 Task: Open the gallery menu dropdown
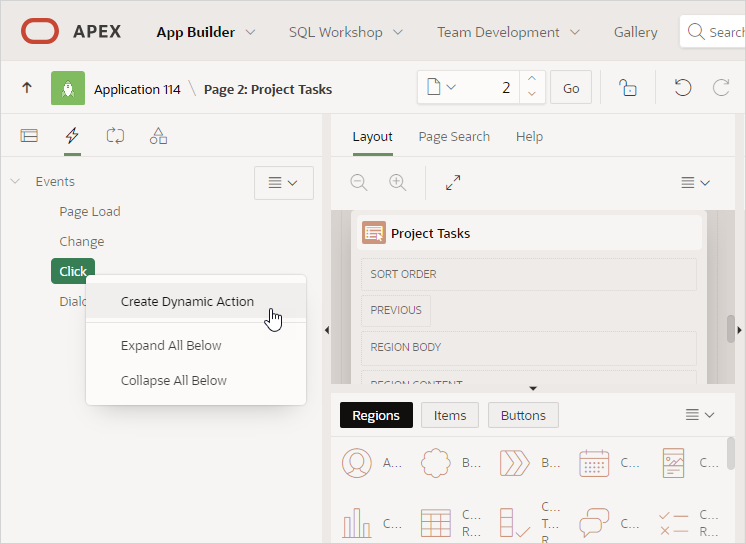[x=699, y=415]
